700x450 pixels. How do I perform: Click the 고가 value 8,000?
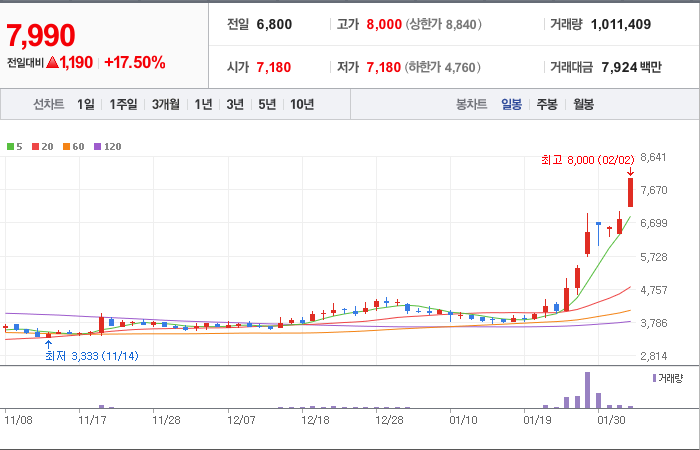[x=384, y=24]
